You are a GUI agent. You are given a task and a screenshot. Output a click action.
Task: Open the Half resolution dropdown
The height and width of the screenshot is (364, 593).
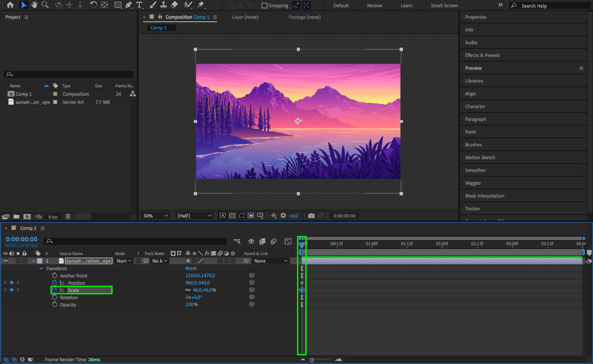tap(194, 216)
